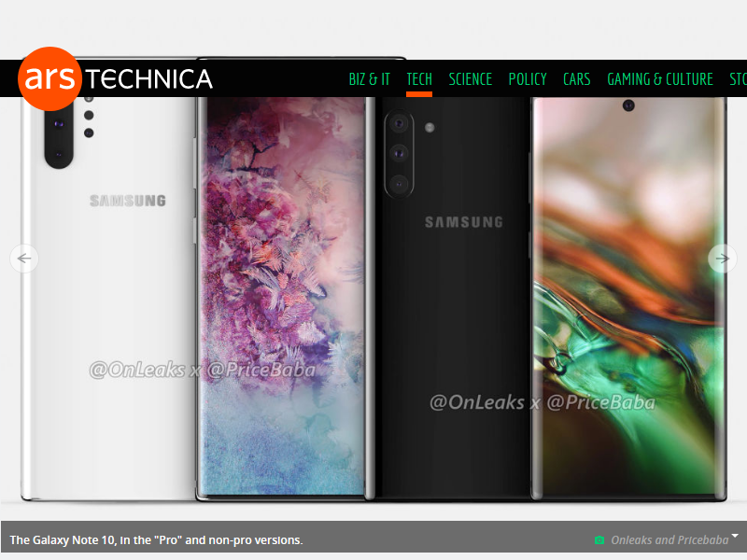Viewport: 747px width, 560px height.
Task: Click the SAMSUNG logo on black phone
Action: tap(463, 222)
